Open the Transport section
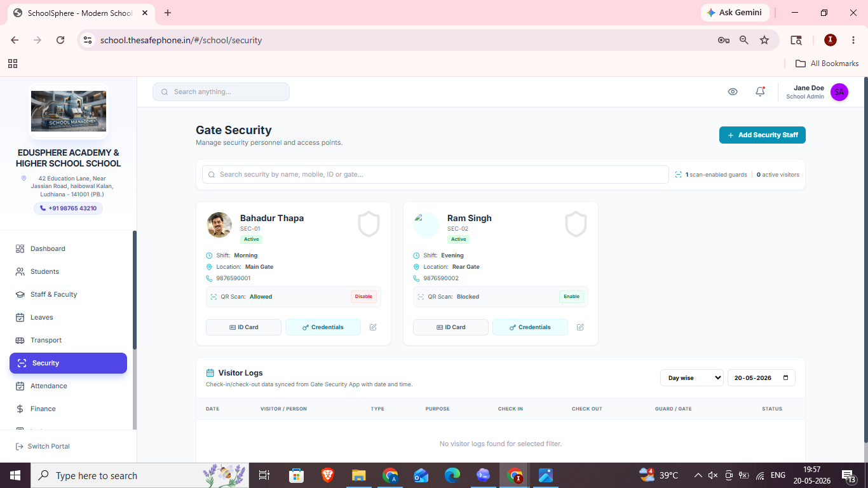Screen dimensions: 868x488 (68, 340)
